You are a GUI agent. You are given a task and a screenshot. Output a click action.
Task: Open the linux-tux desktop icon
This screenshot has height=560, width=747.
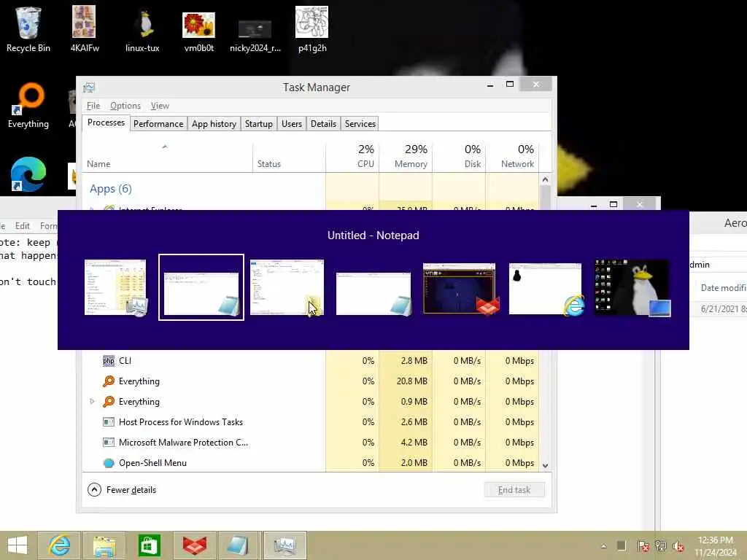pos(142,28)
